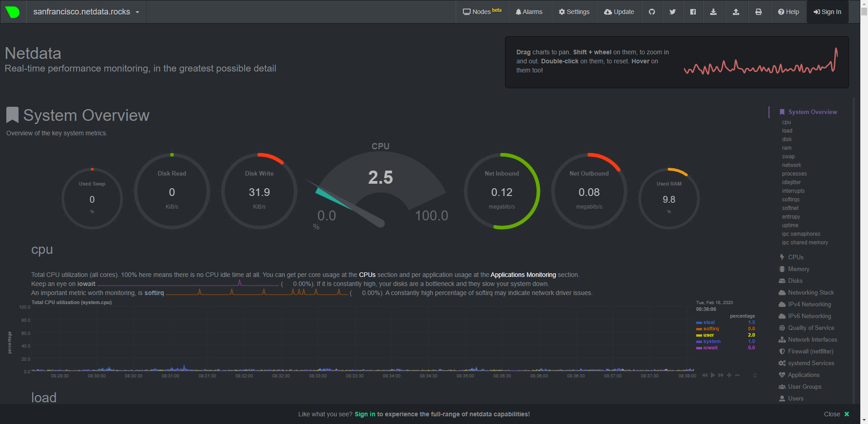
Task: Click the Twitter share icon
Action: tap(673, 12)
